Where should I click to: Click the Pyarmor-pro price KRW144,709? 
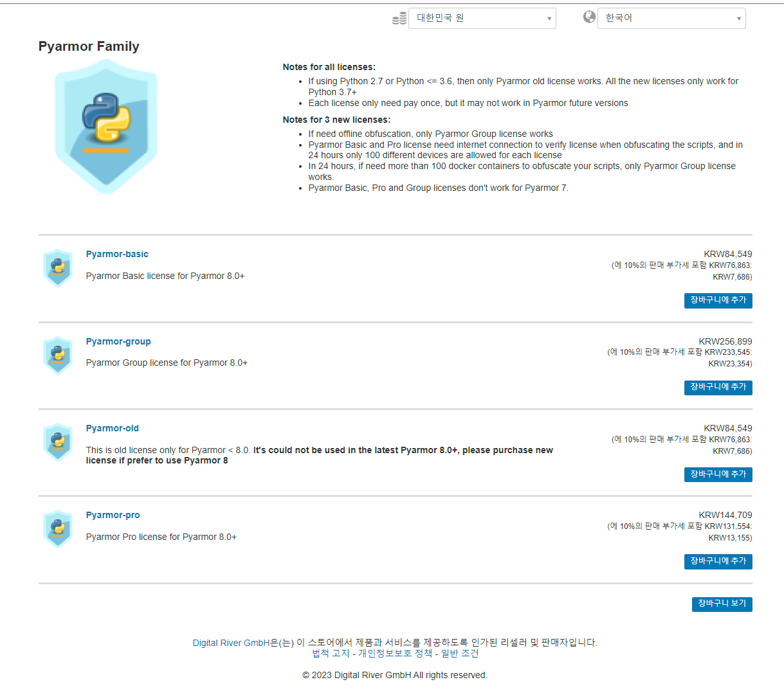pyautogui.click(x=725, y=515)
